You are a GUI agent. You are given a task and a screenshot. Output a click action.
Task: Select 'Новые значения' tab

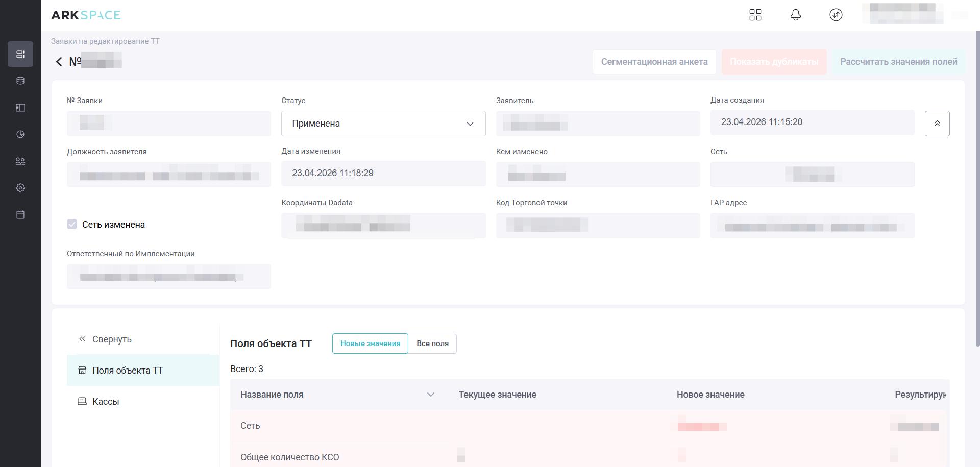click(370, 343)
